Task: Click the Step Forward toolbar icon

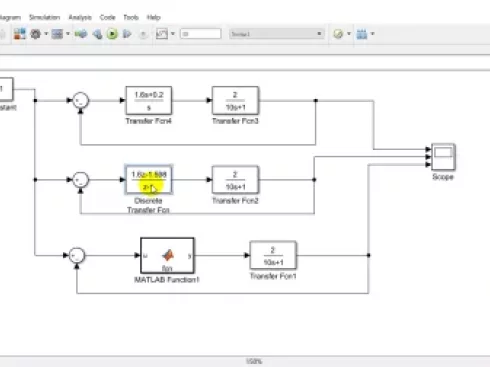Action: point(127,34)
